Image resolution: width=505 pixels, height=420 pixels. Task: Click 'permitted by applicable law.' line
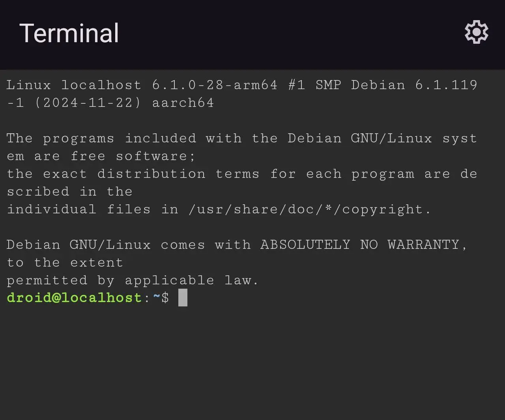click(x=133, y=280)
